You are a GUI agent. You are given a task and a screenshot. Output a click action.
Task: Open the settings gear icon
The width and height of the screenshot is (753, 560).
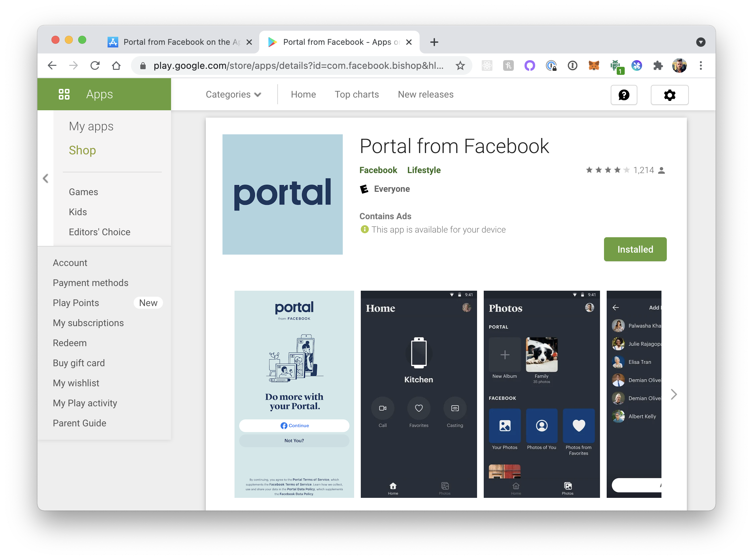(669, 95)
